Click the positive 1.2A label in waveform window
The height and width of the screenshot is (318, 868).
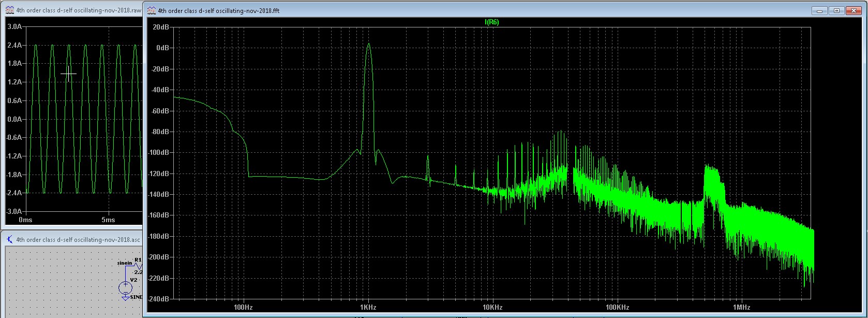[14, 82]
